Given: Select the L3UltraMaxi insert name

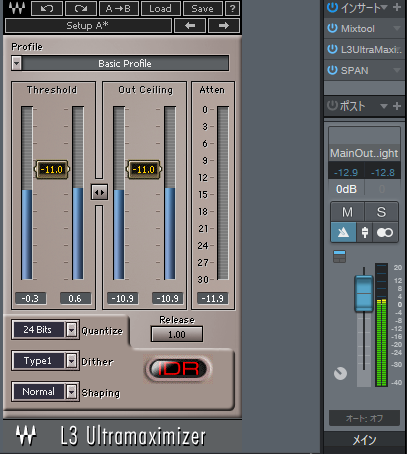Looking at the screenshot, I should (371, 50).
